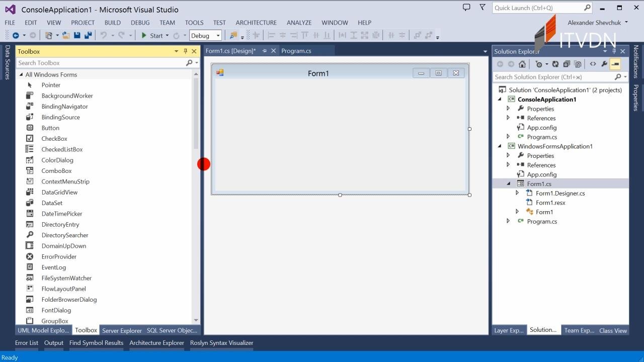Viewport: 644px width, 362px height.
Task: Toggle pin on Form1.cs [Design] tab
Action: pos(264,51)
